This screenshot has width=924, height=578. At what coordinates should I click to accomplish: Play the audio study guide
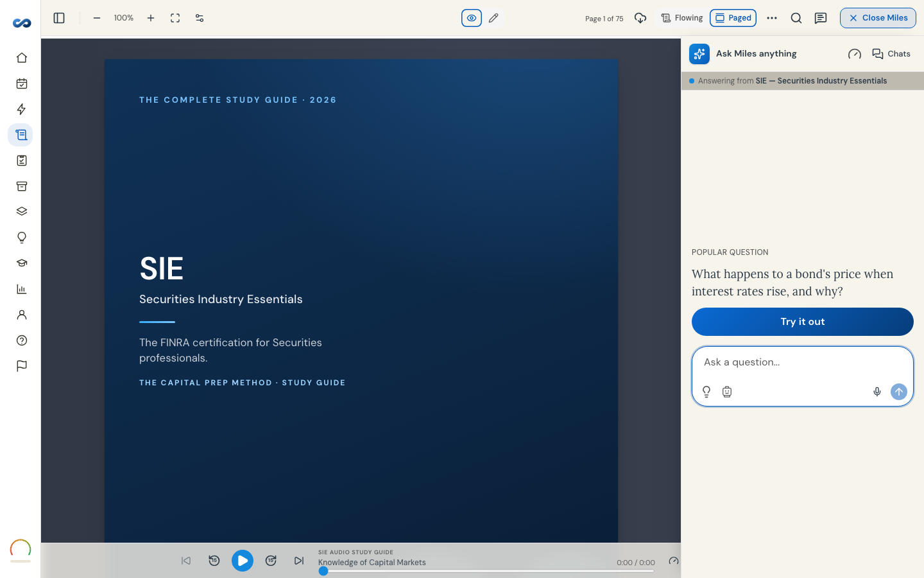tap(243, 561)
